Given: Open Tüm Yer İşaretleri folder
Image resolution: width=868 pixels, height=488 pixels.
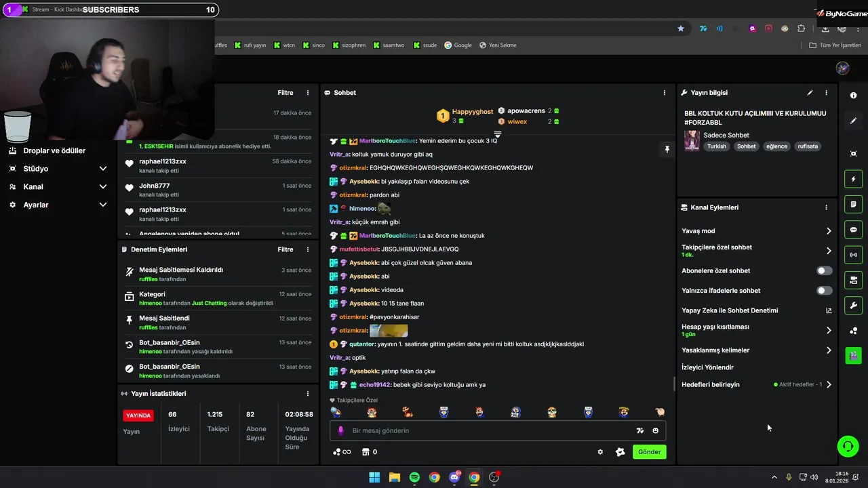Looking at the screenshot, I should pyautogui.click(x=835, y=45).
